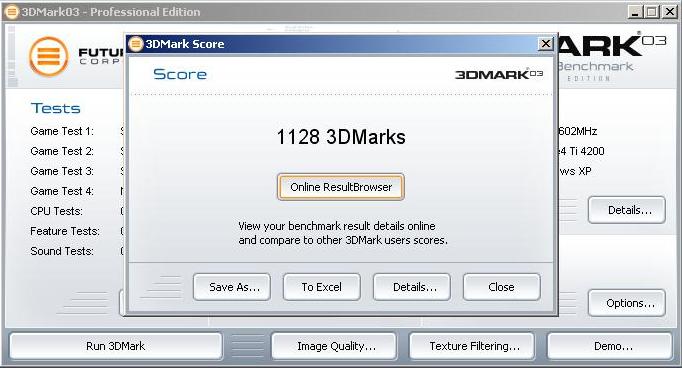Click the '1128 3DMarks' score text
The height and width of the screenshot is (368, 682).
(341, 137)
